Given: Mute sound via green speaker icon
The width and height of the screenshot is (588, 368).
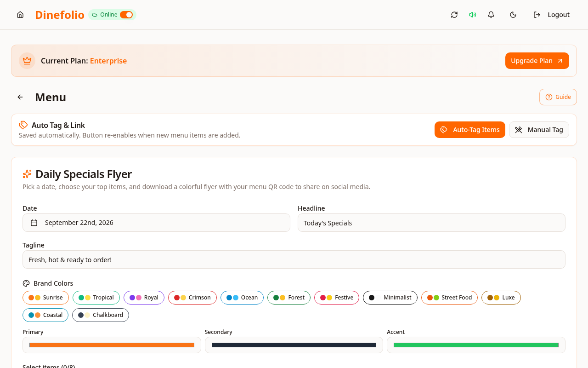Looking at the screenshot, I should (x=472, y=15).
